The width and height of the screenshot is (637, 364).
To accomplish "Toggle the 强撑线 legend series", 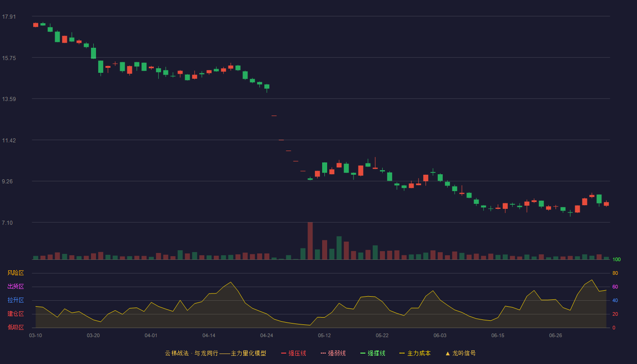I will [373, 353].
